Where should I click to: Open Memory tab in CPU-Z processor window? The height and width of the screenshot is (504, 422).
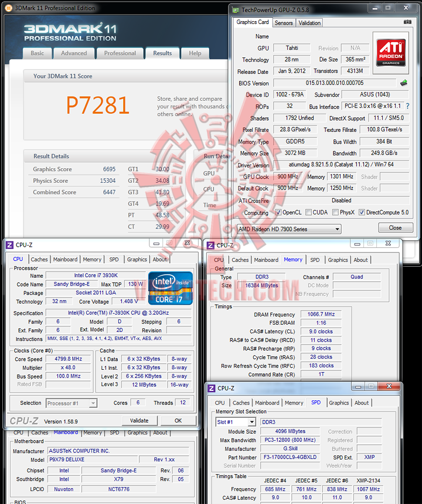point(92,260)
